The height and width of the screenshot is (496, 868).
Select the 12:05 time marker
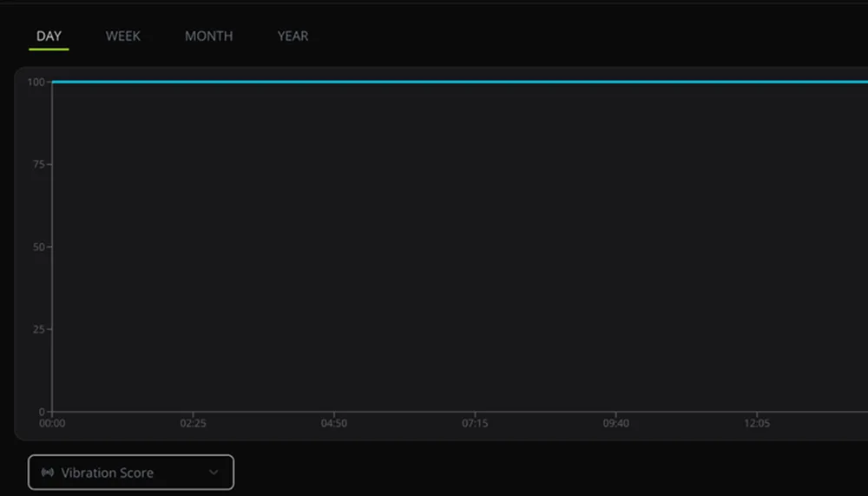tap(757, 424)
